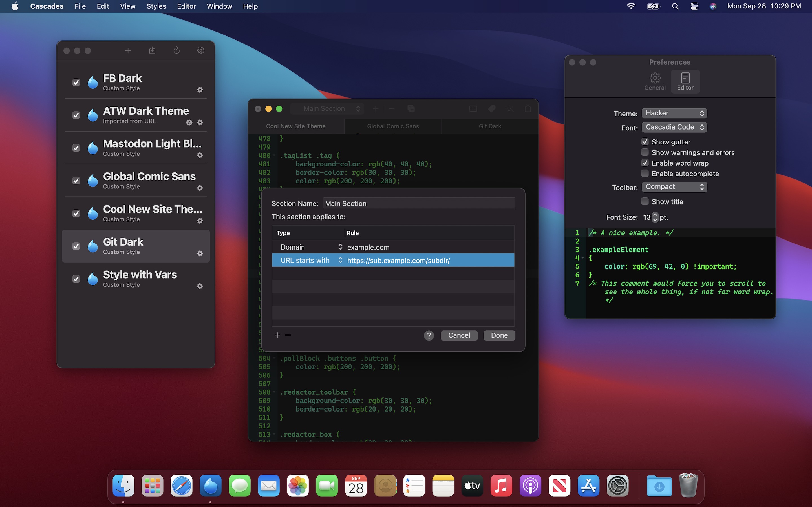This screenshot has height=507, width=812.
Task: Disable the Git Dark style checkbox
Action: [x=76, y=246]
